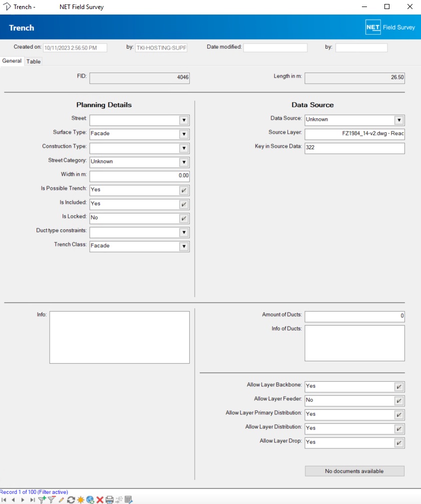Go to the previous record
The image size is (421, 504).
pos(13,500)
